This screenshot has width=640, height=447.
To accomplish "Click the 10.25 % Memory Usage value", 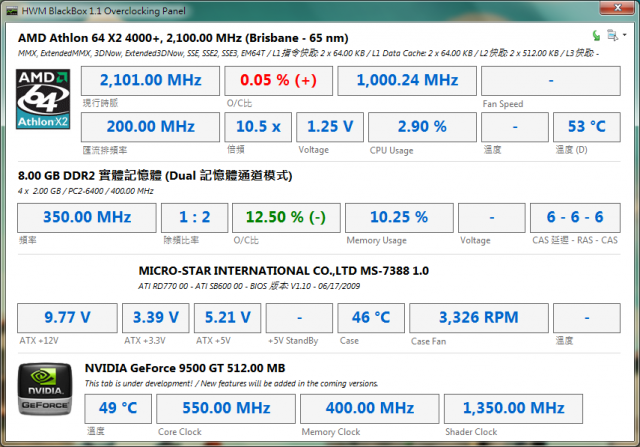I will 399,218.
